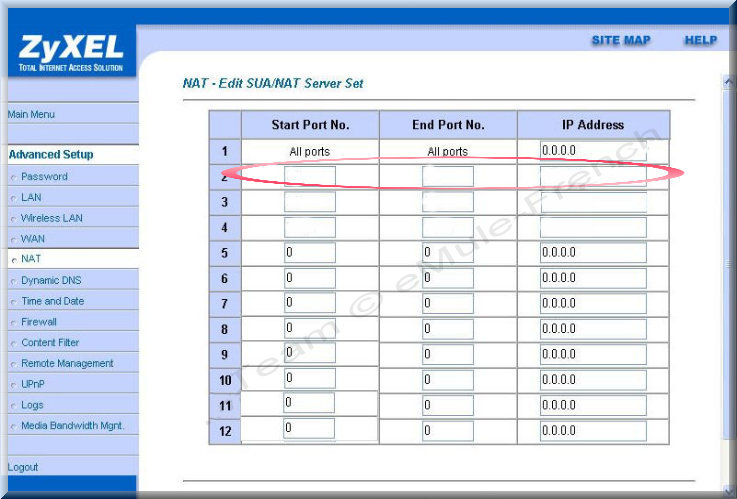Focus IP Address field in row 5
The height and width of the screenshot is (499, 737).
point(593,253)
